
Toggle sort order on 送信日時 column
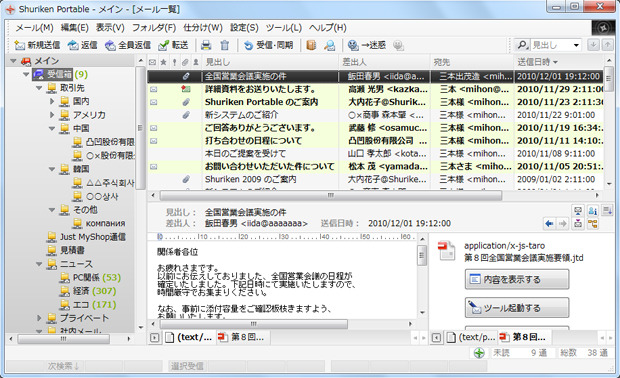click(558, 62)
